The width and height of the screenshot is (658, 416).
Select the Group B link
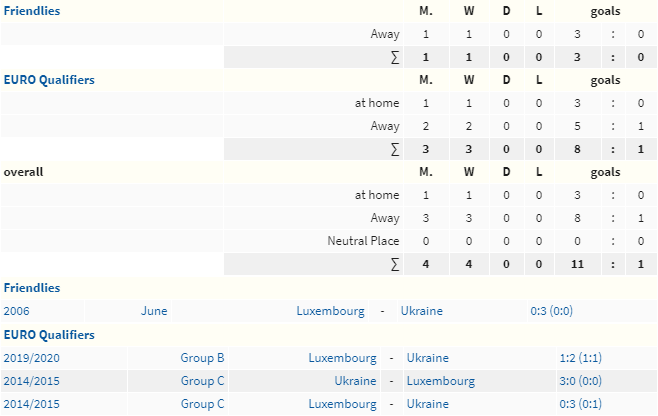click(x=202, y=358)
